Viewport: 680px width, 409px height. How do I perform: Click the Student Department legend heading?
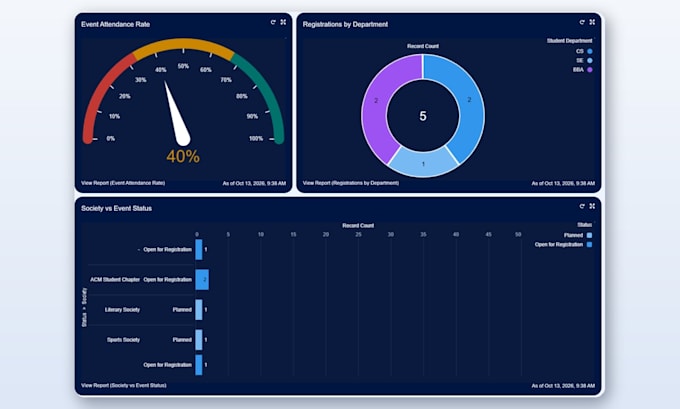click(x=569, y=41)
